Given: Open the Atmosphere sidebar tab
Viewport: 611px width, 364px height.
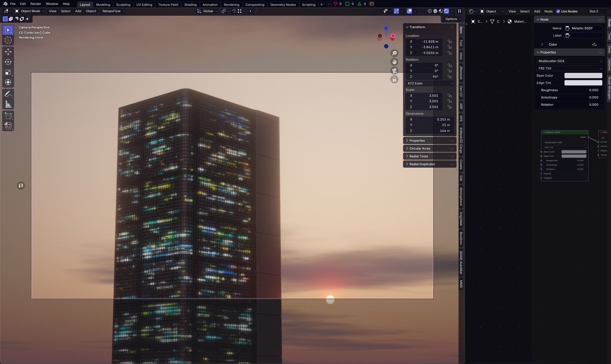Looking at the screenshot, I should [461, 196].
